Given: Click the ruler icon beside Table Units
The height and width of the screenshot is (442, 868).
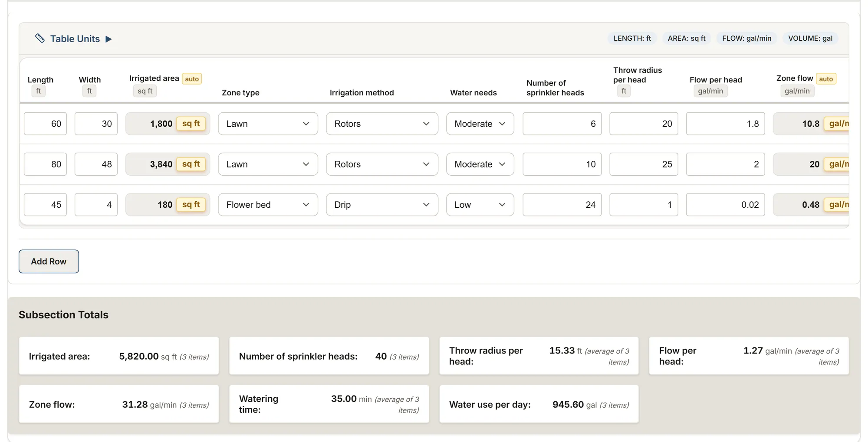Looking at the screenshot, I should tap(40, 39).
